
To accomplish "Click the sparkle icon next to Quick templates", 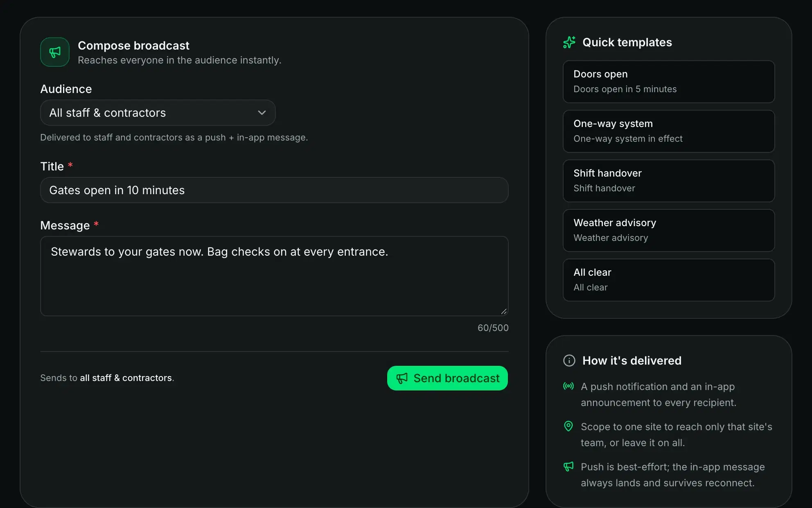I will tap(569, 42).
